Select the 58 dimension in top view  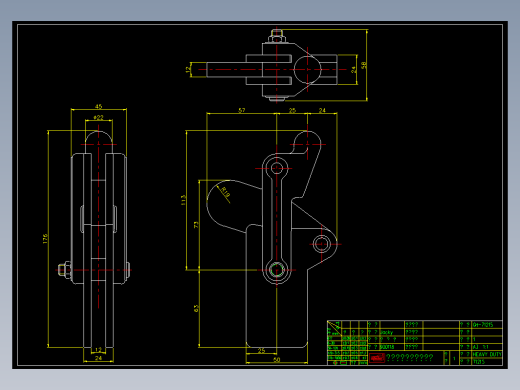363,65
